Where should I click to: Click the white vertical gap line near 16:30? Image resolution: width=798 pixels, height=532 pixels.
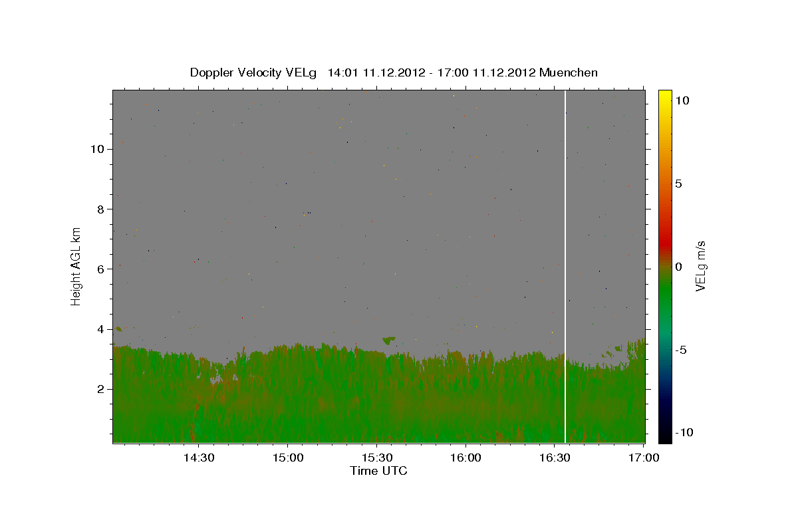tap(565, 266)
